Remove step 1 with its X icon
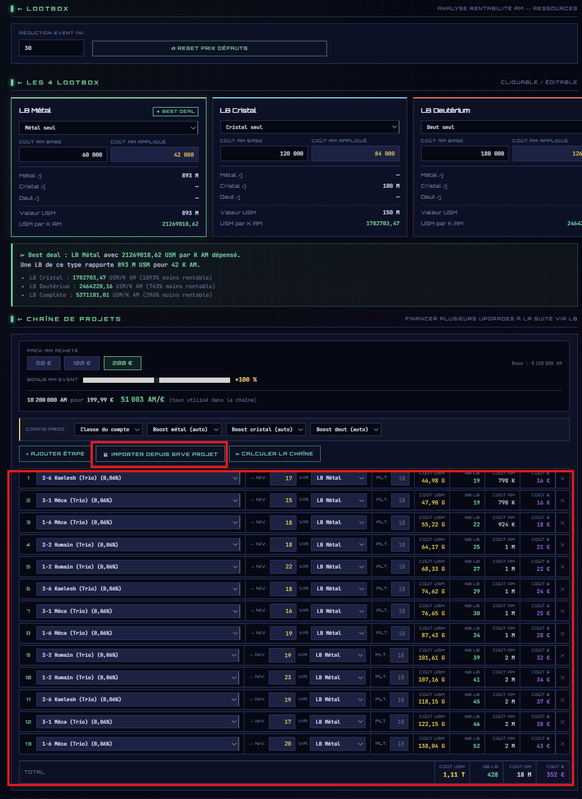582x799 pixels. tap(562, 478)
